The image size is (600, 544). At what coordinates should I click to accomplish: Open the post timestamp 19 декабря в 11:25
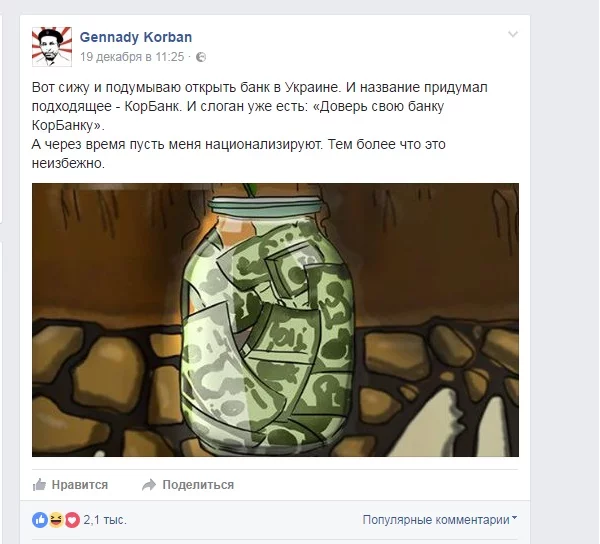[132, 57]
